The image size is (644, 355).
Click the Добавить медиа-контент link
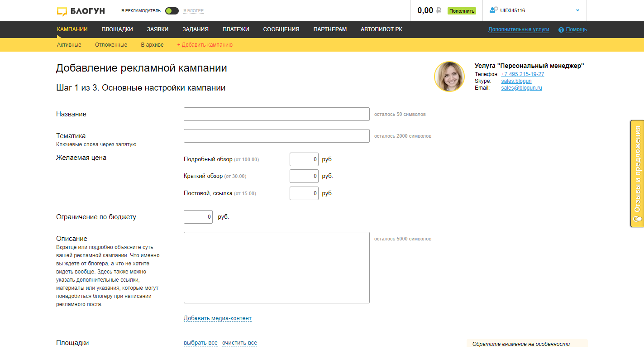(217, 318)
